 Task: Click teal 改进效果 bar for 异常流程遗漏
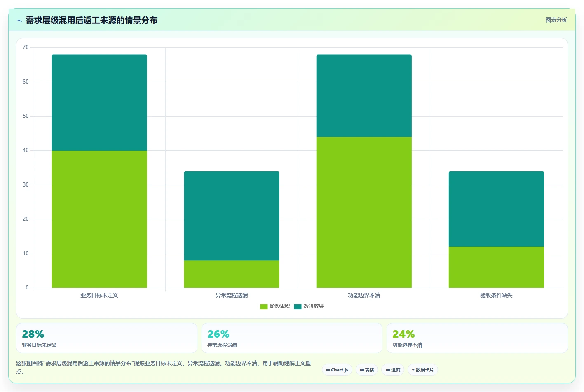point(232,216)
